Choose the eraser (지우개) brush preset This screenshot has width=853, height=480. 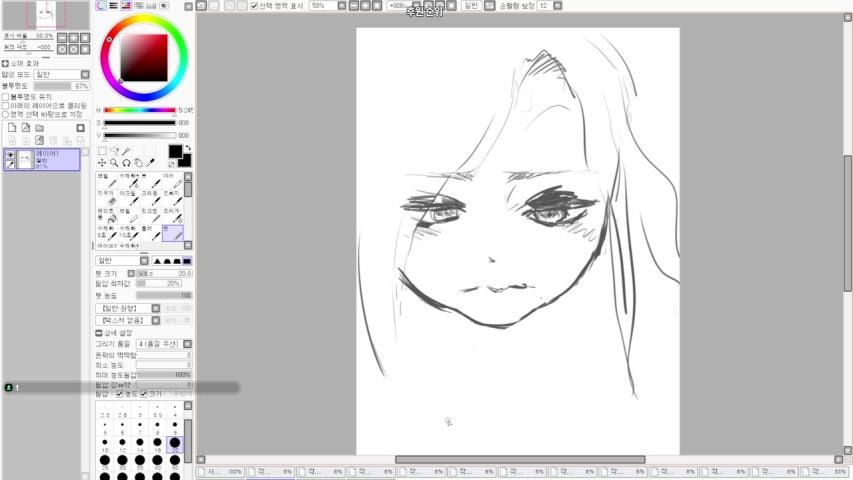point(108,200)
